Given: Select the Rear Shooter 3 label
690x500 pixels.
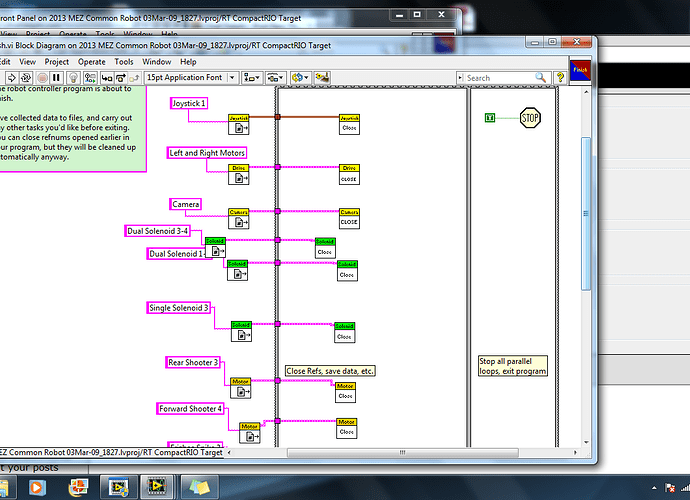Looking at the screenshot, I should [193, 362].
